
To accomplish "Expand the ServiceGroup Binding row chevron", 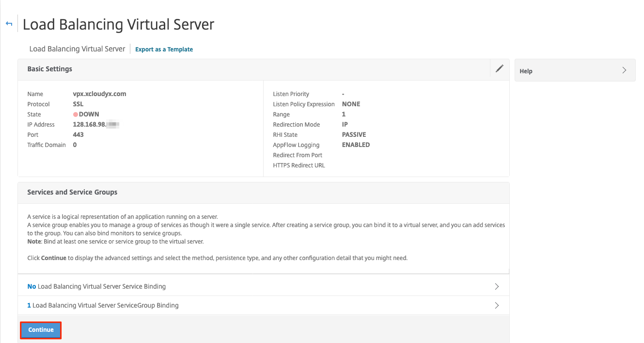I will (496, 305).
